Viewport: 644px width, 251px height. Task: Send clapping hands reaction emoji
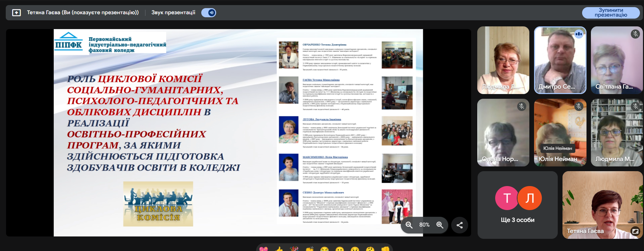click(x=309, y=249)
